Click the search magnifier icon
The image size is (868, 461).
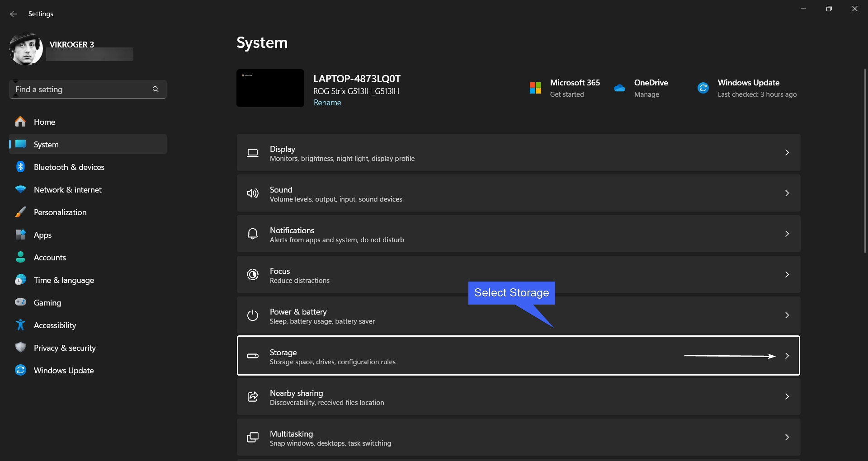click(156, 89)
